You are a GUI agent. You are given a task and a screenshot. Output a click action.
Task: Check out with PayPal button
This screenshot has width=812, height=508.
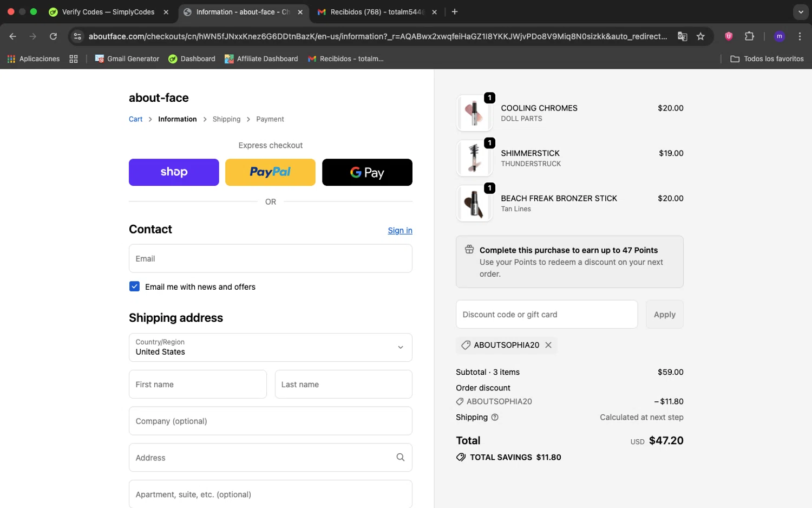(270, 172)
